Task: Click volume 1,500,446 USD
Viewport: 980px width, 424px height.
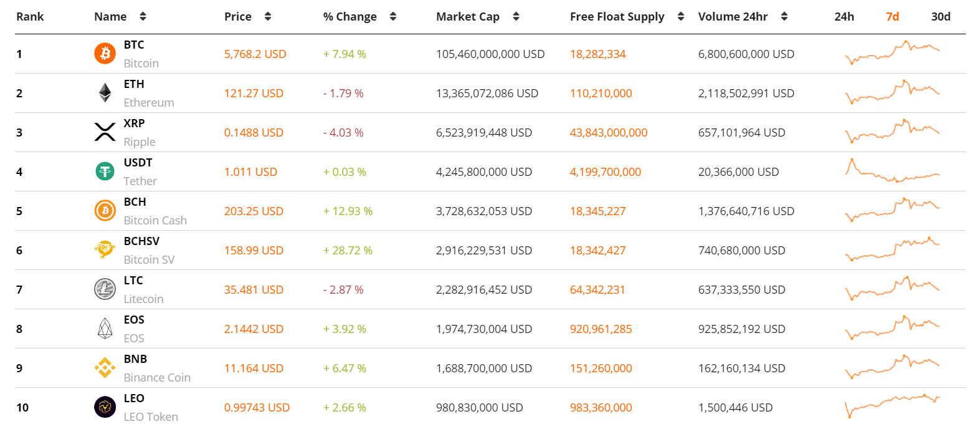Action: point(735,408)
